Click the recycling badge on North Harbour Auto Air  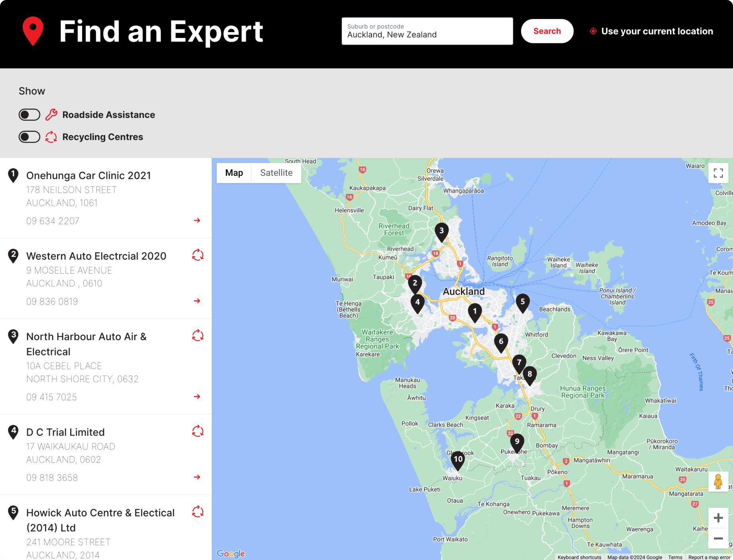(198, 336)
